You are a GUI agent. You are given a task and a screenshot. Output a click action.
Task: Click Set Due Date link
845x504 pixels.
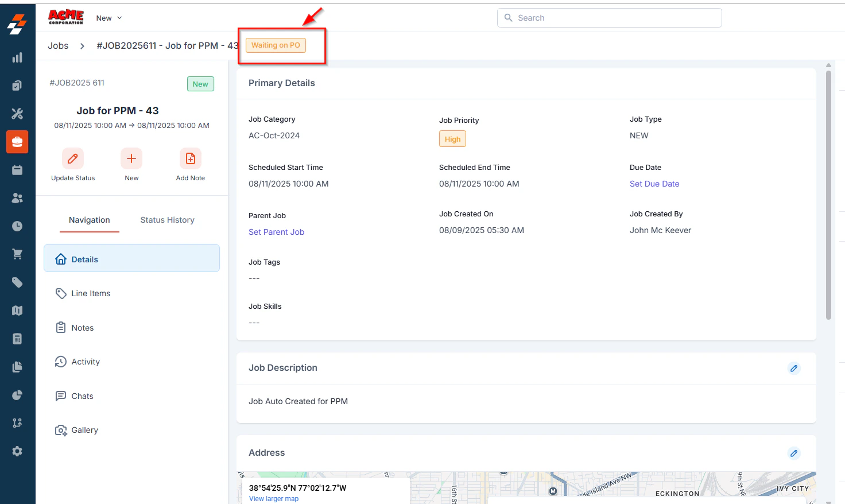[654, 184]
